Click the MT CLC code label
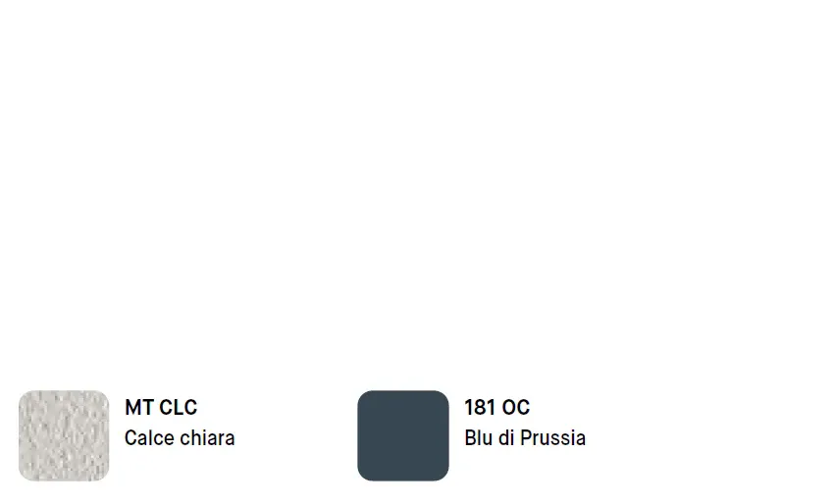Viewport: 834px width, 504px height. click(x=161, y=408)
